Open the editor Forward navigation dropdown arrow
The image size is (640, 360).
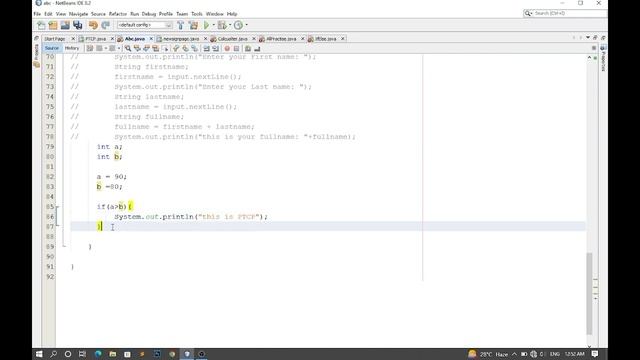coord(119,49)
